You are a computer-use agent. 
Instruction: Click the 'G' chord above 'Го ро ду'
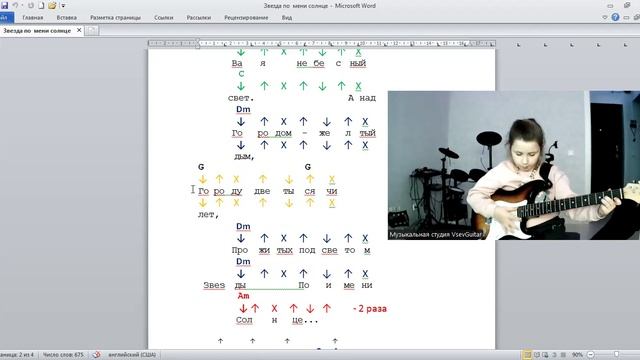[x=201, y=167]
